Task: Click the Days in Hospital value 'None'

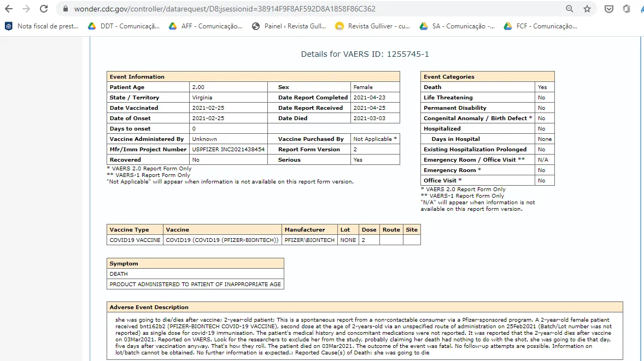Action: point(545,139)
